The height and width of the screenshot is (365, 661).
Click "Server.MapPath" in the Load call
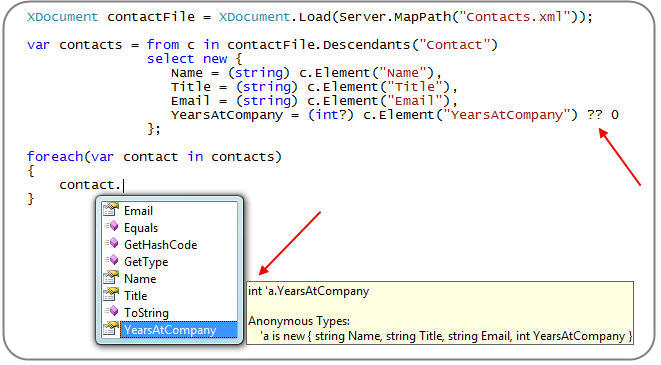coord(395,17)
